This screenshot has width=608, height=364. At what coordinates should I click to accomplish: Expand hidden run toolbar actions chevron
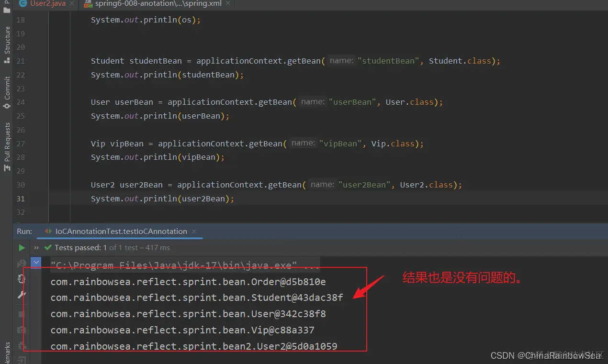(36, 248)
